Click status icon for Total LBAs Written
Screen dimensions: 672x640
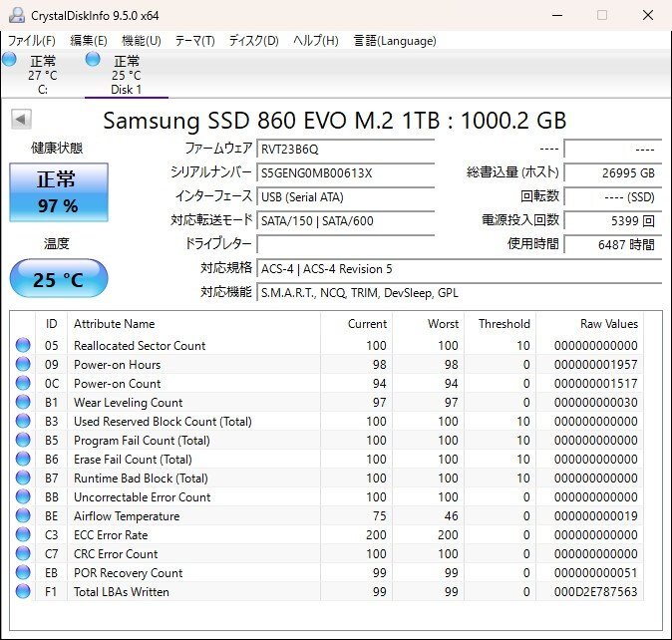tap(23, 592)
